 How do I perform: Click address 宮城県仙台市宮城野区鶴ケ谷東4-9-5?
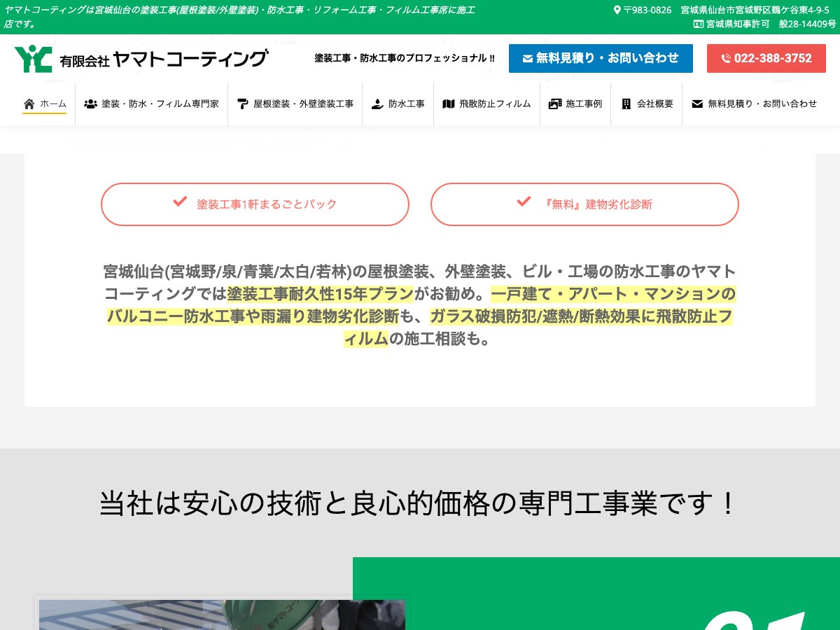pyautogui.click(x=755, y=10)
